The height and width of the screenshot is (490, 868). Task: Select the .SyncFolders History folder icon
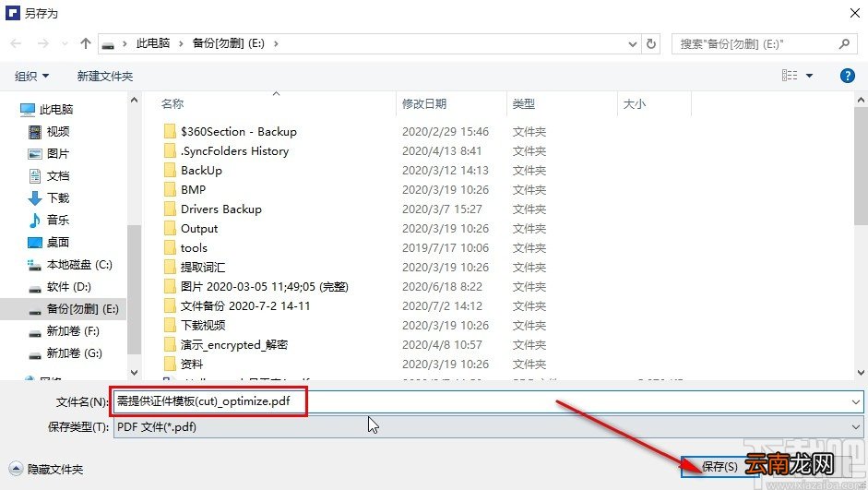click(x=170, y=150)
